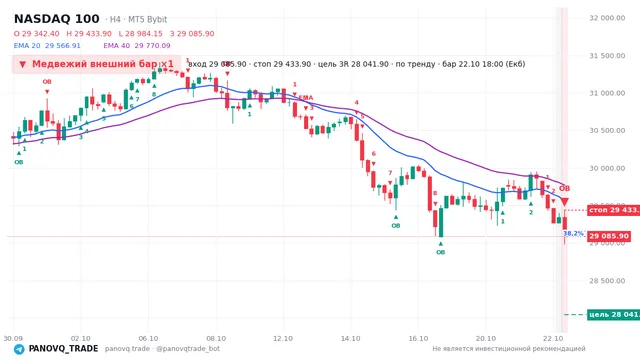The height and width of the screenshot is (360, 640).
Task: Click the high price H 29 433.90
Action: pyautogui.click(x=89, y=33)
